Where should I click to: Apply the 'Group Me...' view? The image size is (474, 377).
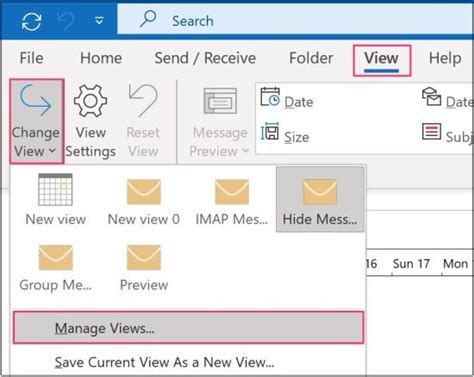tap(55, 267)
